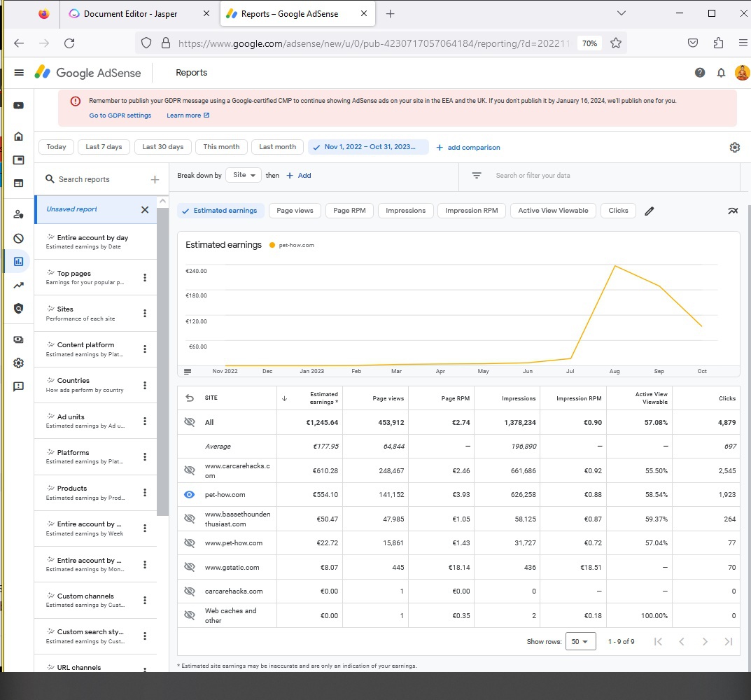Hide pet-how.com from the chart
751x700 pixels.
point(190,494)
